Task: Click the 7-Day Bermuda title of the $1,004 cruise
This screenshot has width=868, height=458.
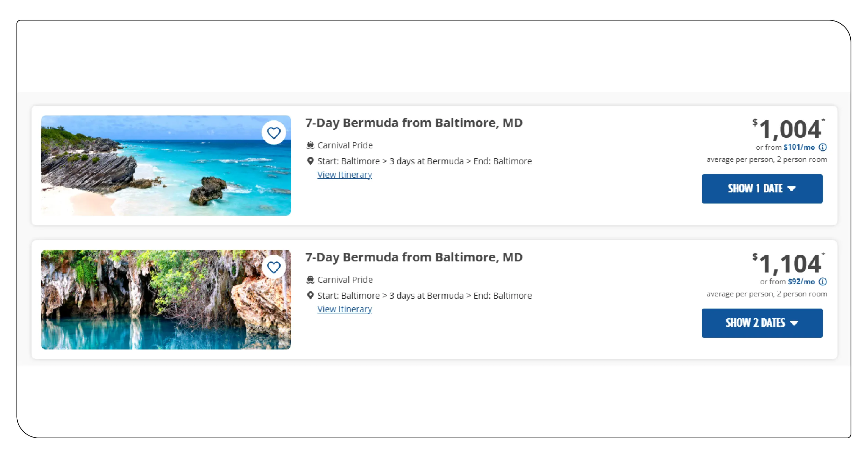Action: point(414,123)
